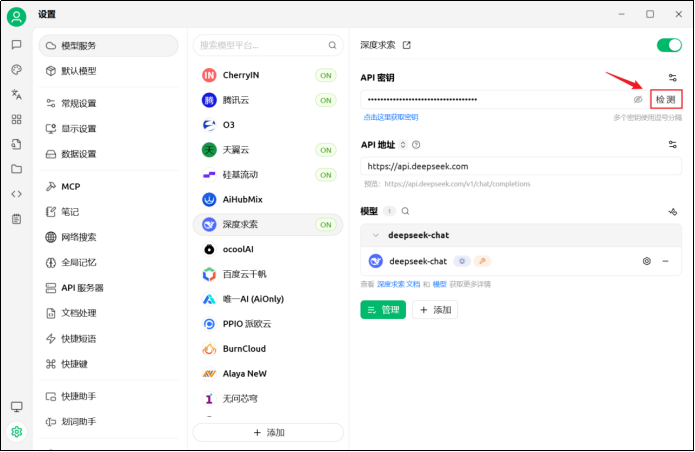The image size is (695, 452).
Task: Select the 百度云千帆 provider
Action: click(268, 274)
